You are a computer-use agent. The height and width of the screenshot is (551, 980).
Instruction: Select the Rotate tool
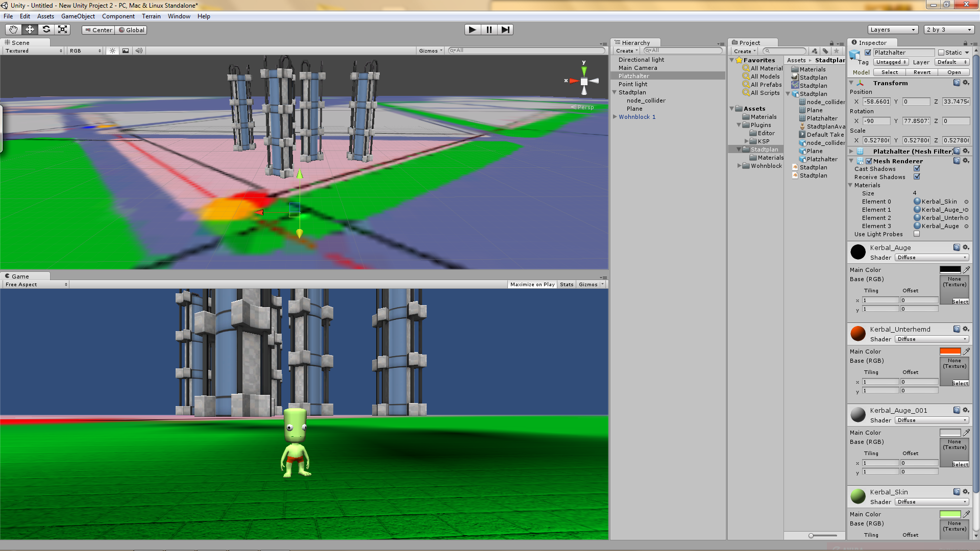tap(46, 30)
